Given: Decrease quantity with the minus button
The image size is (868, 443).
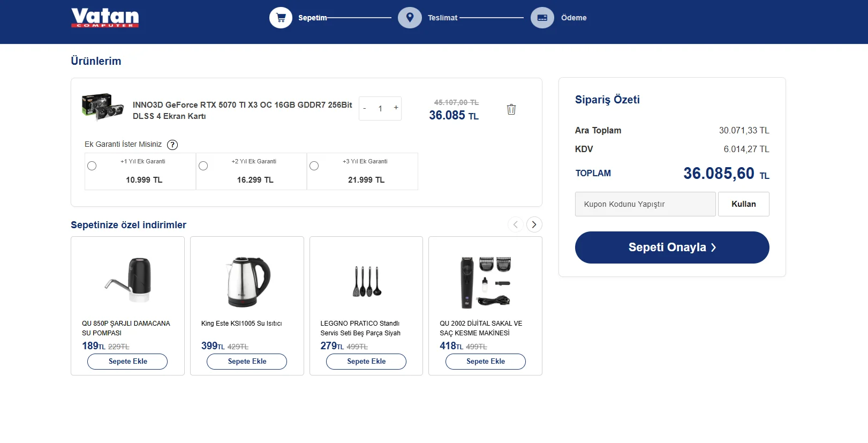Looking at the screenshot, I should [x=365, y=109].
